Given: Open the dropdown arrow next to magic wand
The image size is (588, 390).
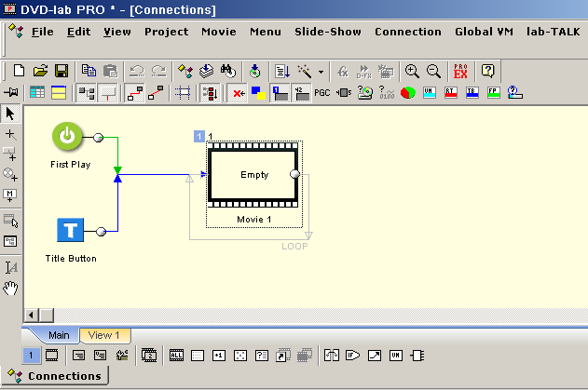Looking at the screenshot, I should 321,72.
